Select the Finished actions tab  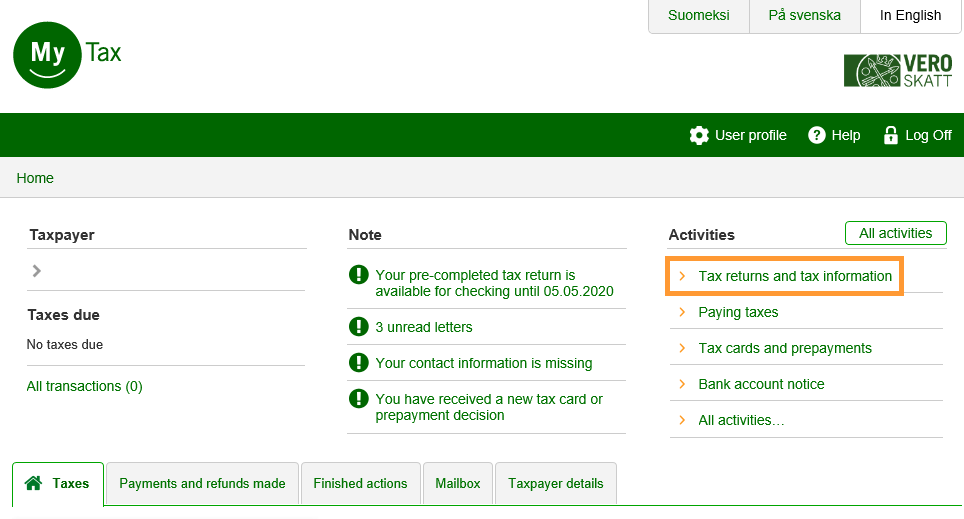[x=360, y=483]
